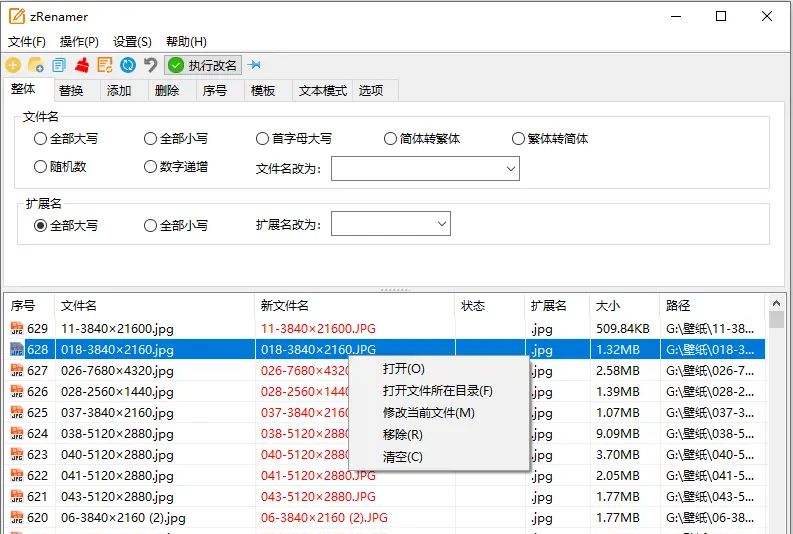Click the file list scrollbar up arrow
Viewport: 793px width, 534px height.
pos(776,303)
